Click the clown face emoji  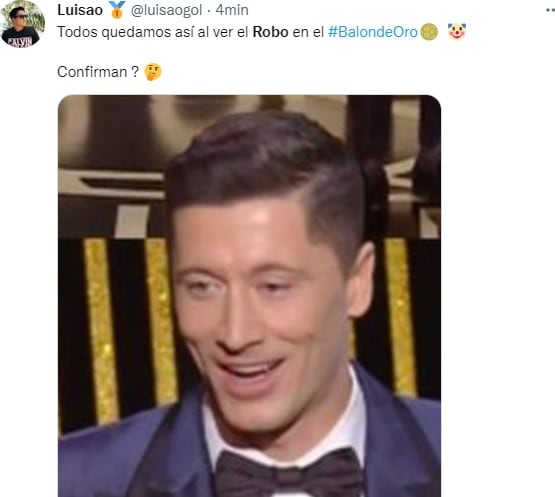point(457,32)
